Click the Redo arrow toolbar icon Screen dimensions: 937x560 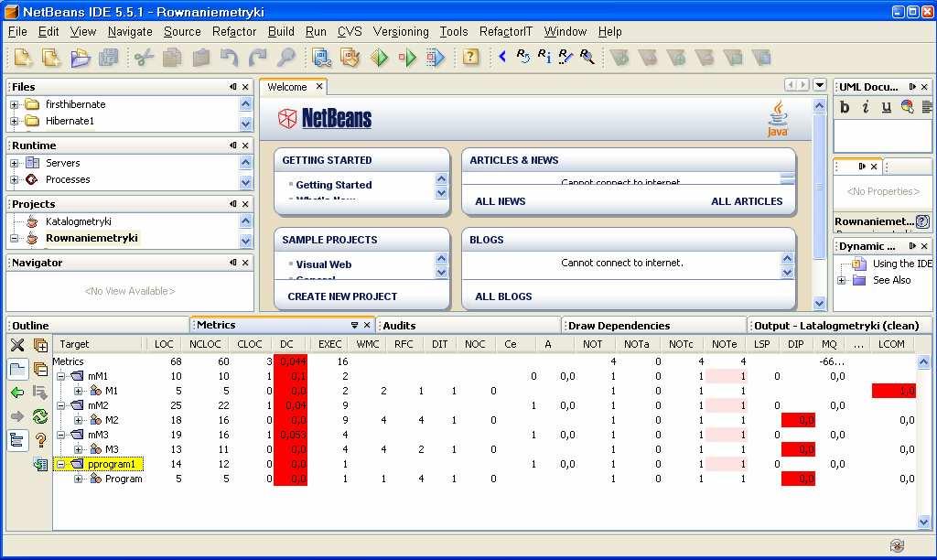[x=257, y=58]
